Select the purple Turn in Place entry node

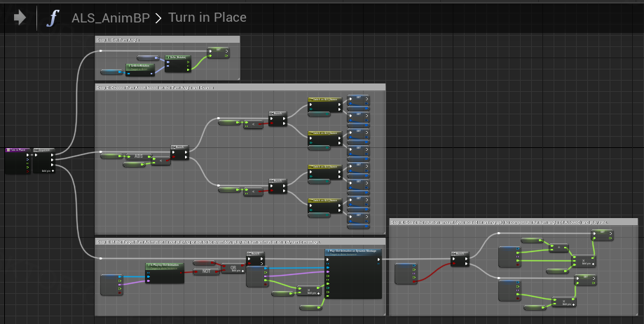coord(17,149)
